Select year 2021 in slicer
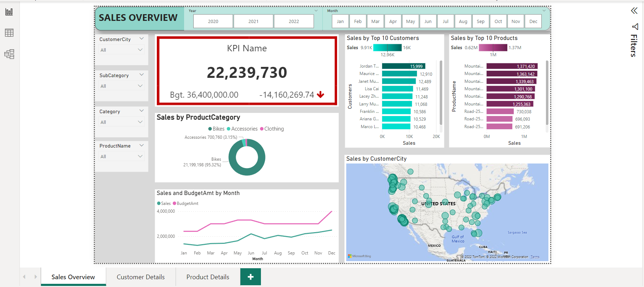Viewport: 644px width, 287px height. tap(253, 21)
